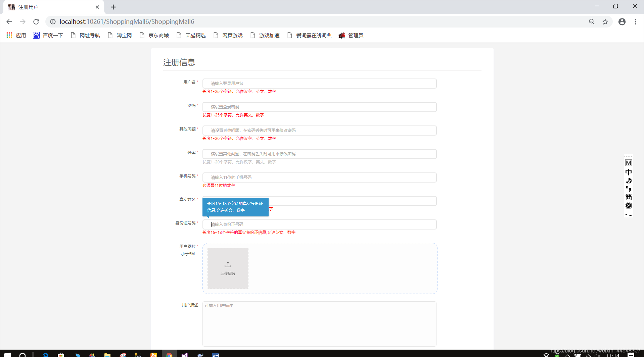This screenshot has height=357, width=644.
Task: Click the muted volume tray icon
Action: pos(598,355)
